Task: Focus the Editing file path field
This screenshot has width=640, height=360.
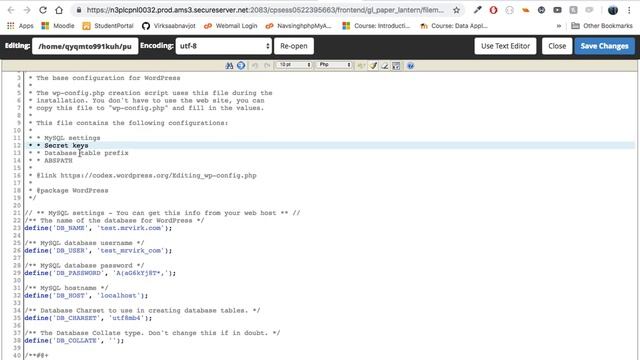Action: [x=85, y=46]
